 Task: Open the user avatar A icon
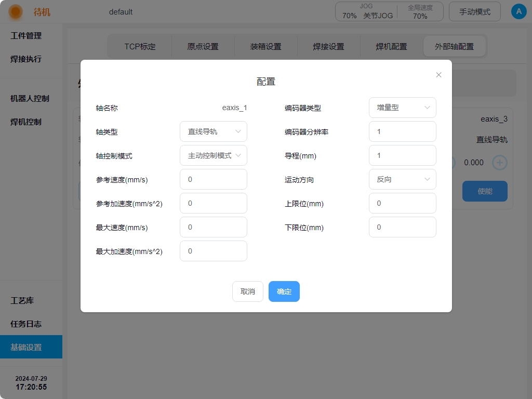(518, 11)
